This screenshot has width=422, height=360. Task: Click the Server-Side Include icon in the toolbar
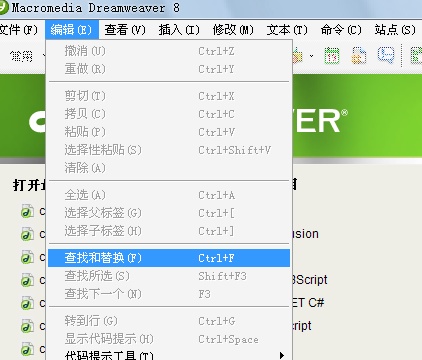pos(358,56)
